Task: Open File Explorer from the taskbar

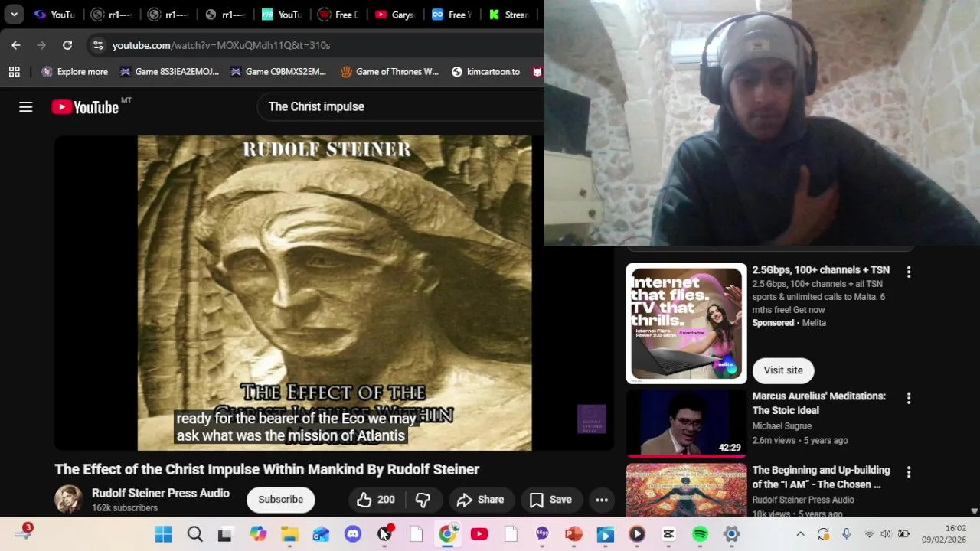Action: click(289, 534)
